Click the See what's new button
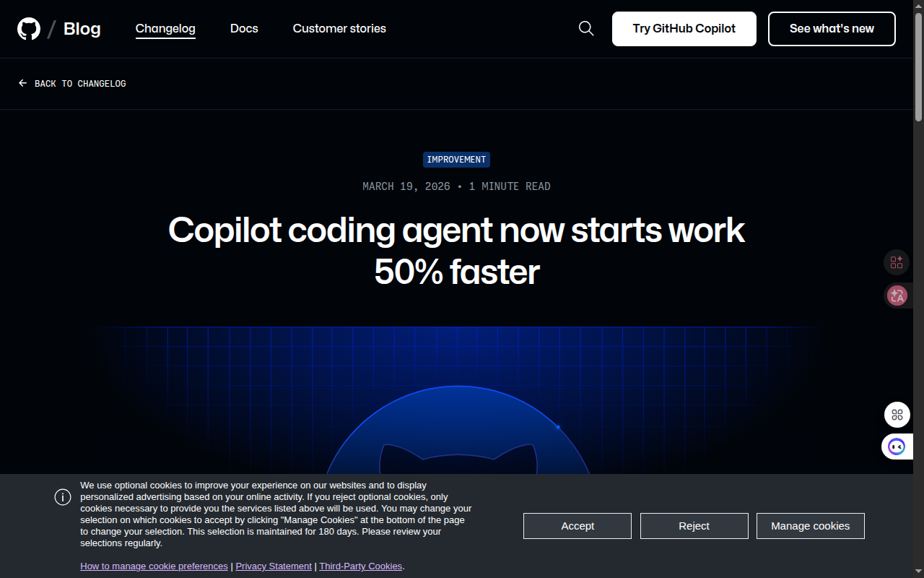Viewport: 924px width, 578px height. click(832, 29)
